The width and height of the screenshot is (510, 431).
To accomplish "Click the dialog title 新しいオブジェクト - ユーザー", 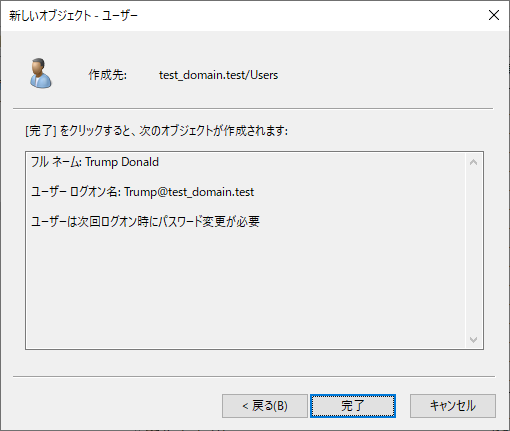I will pyautogui.click(x=73, y=15).
